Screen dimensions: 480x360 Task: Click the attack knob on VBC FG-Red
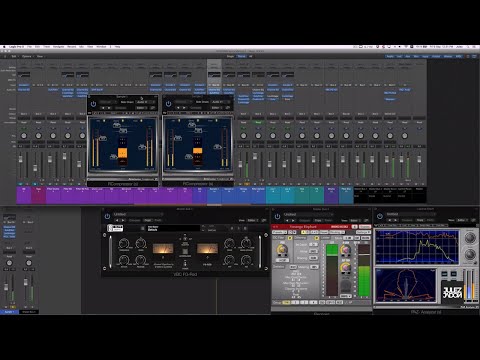[x=124, y=260]
